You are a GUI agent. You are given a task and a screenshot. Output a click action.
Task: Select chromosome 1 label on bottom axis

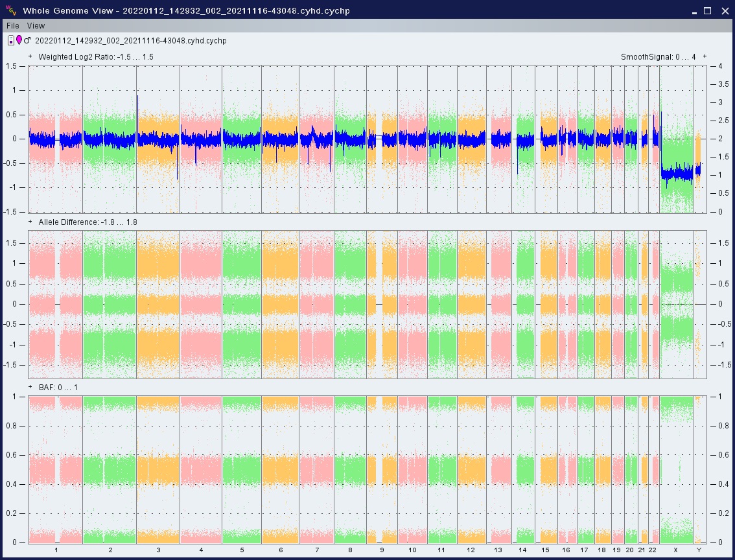coord(56,550)
